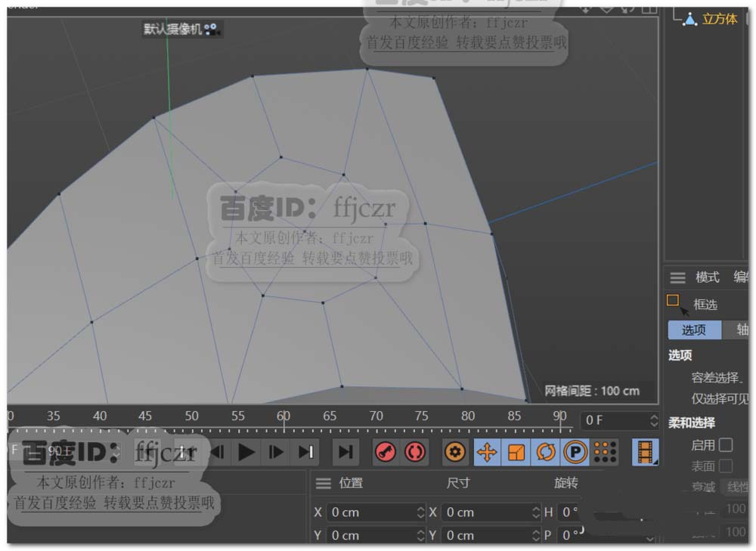
Task: Click the rotation H field
Action: coord(570,512)
